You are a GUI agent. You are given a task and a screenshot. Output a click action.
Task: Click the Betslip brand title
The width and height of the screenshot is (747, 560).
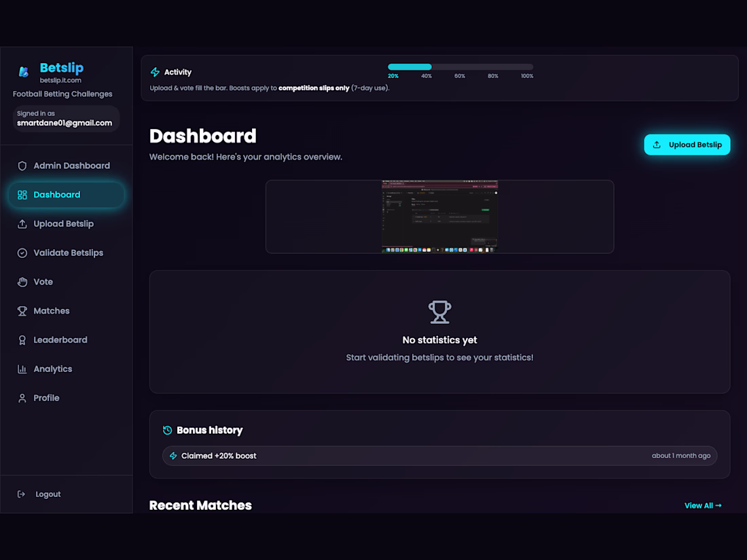61,68
